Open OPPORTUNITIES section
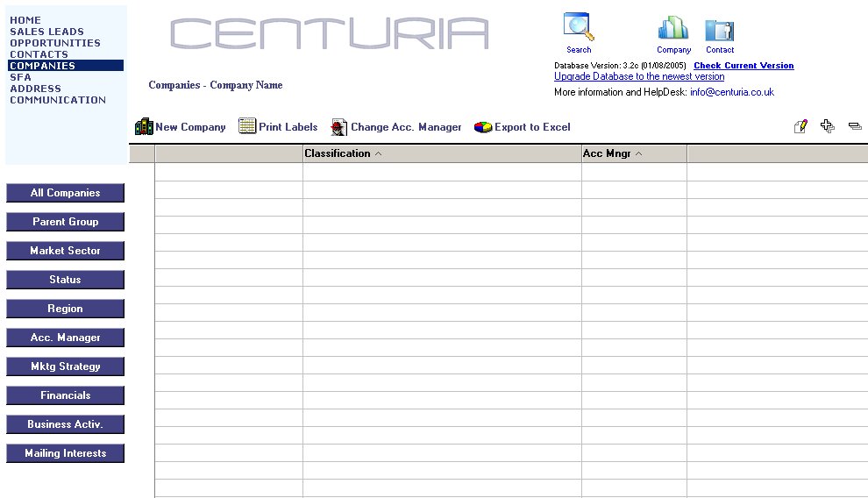Image resolution: width=868 pixels, height=498 pixels. pyautogui.click(x=55, y=43)
